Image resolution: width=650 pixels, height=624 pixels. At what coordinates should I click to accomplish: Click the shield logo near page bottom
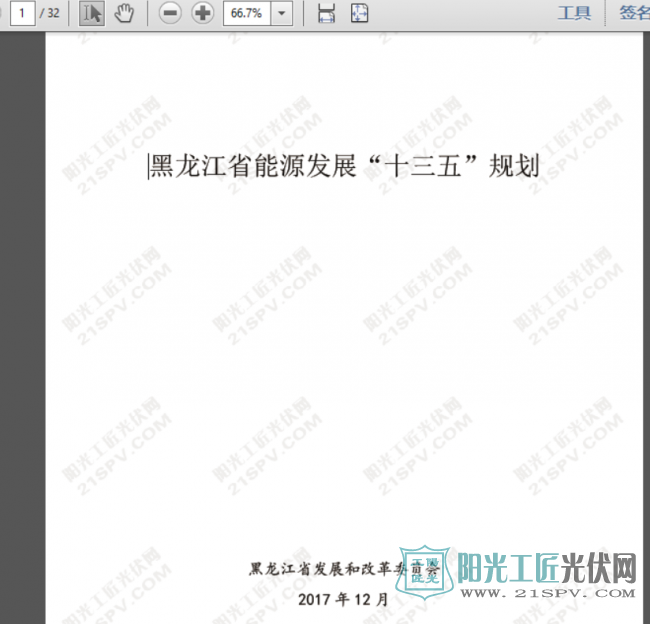pos(421,577)
